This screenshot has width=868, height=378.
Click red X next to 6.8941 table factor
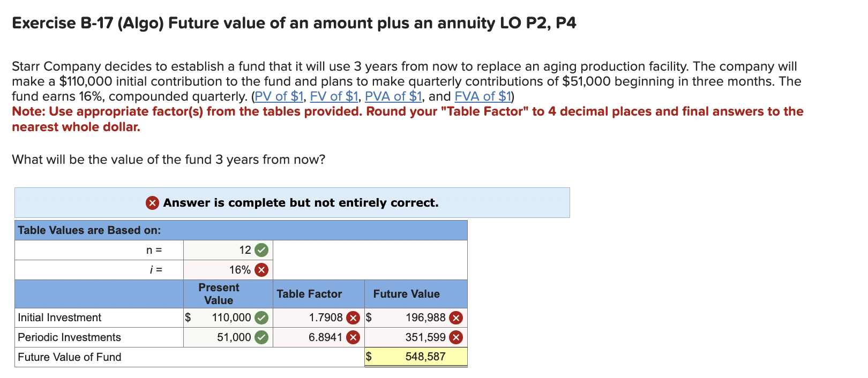point(353,337)
